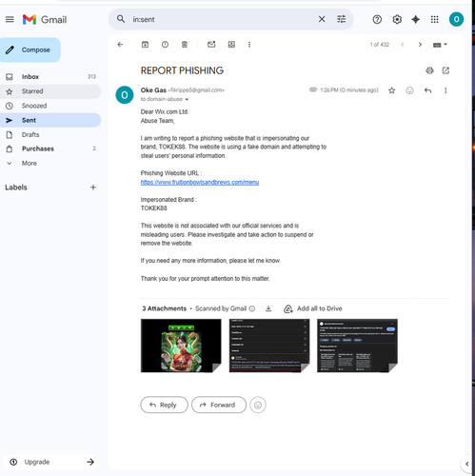Open the main menu hamburger icon

click(10, 20)
